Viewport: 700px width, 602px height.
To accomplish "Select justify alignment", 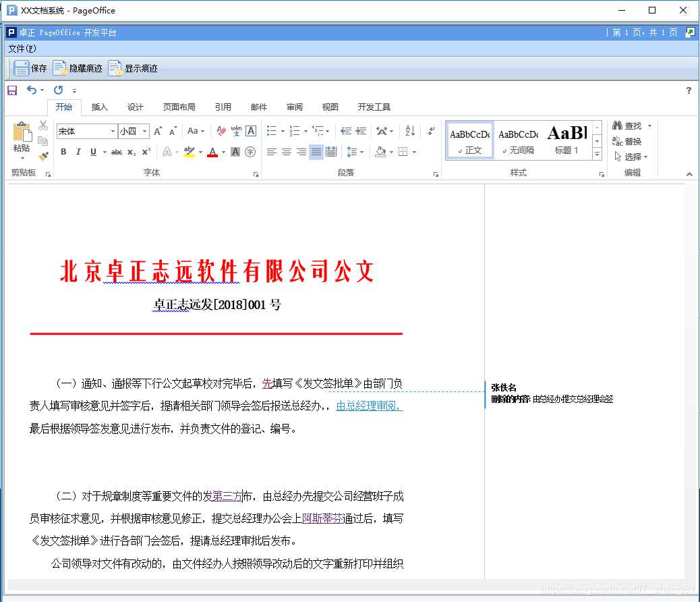I will coord(316,152).
